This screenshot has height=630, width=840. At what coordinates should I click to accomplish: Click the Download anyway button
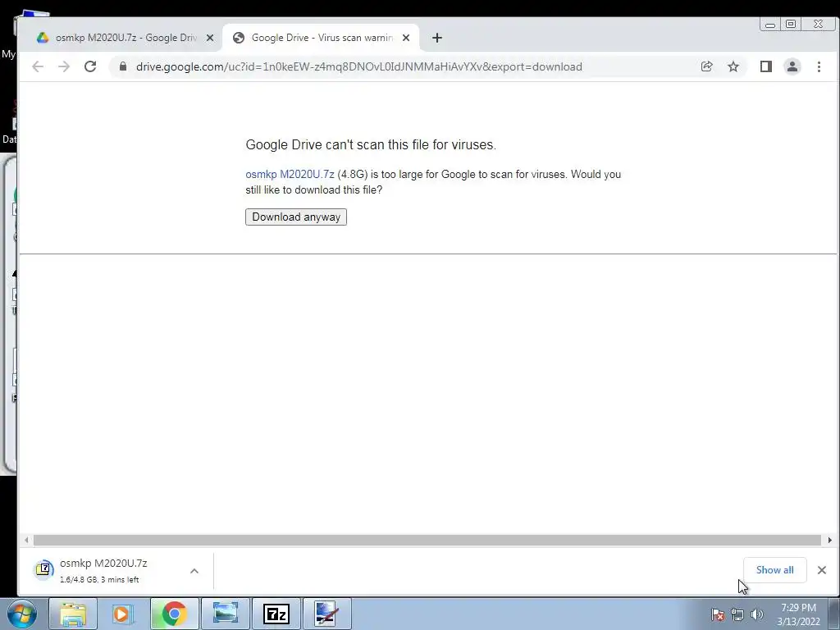pyautogui.click(x=295, y=217)
